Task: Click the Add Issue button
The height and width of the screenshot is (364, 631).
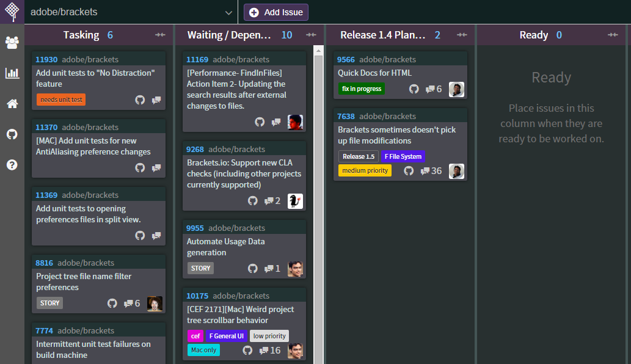Action: (276, 12)
